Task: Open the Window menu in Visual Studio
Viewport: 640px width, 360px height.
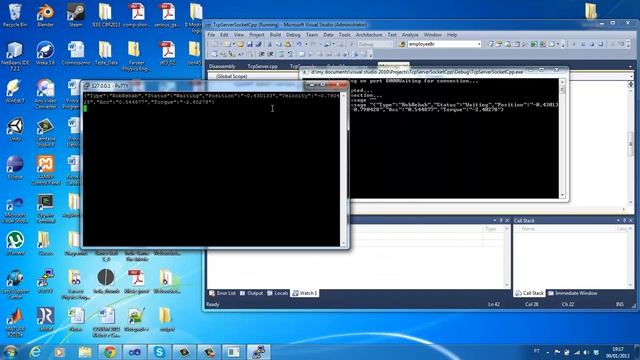Action: point(432,35)
